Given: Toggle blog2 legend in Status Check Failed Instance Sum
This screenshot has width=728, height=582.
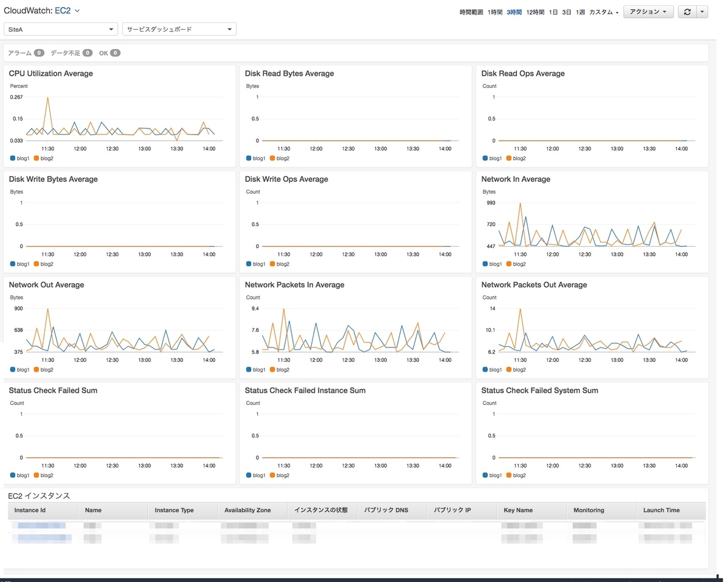Looking at the screenshot, I should tap(280, 475).
